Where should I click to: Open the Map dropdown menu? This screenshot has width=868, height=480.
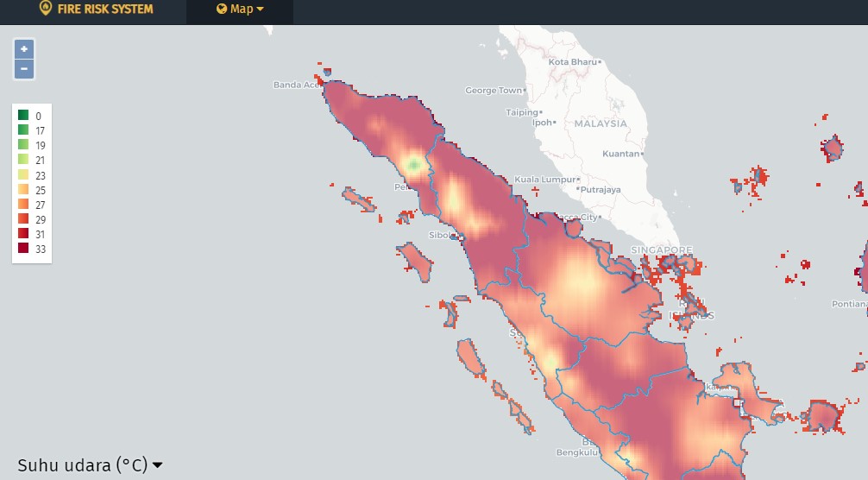click(x=240, y=9)
